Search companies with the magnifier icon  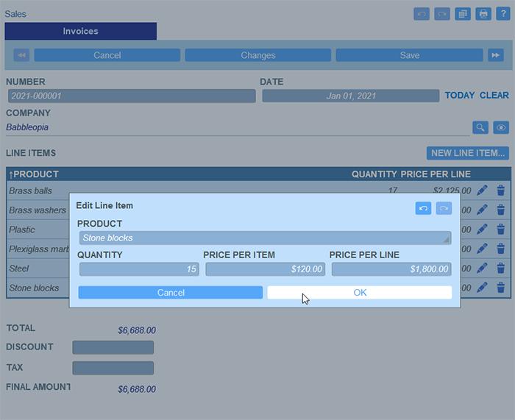click(x=480, y=128)
